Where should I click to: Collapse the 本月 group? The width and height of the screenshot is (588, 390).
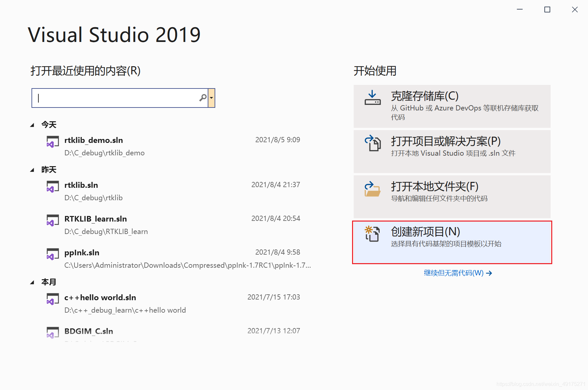32,282
